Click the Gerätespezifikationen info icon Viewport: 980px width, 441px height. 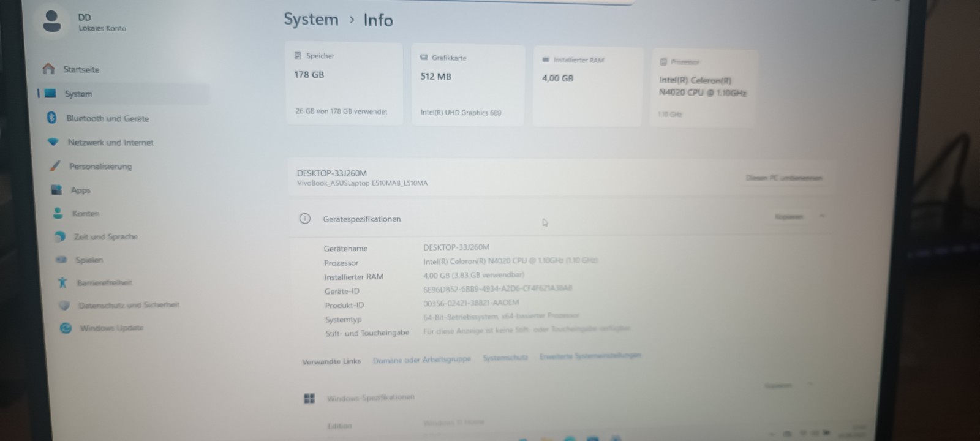tap(304, 219)
